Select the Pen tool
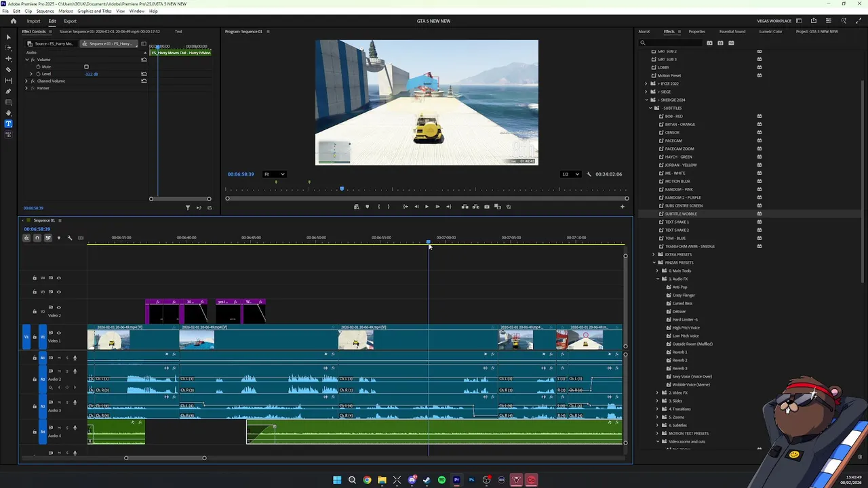 click(8, 91)
